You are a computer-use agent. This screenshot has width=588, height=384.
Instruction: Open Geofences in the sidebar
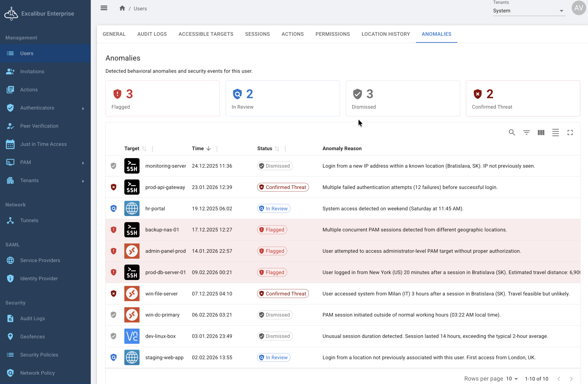[33, 336]
